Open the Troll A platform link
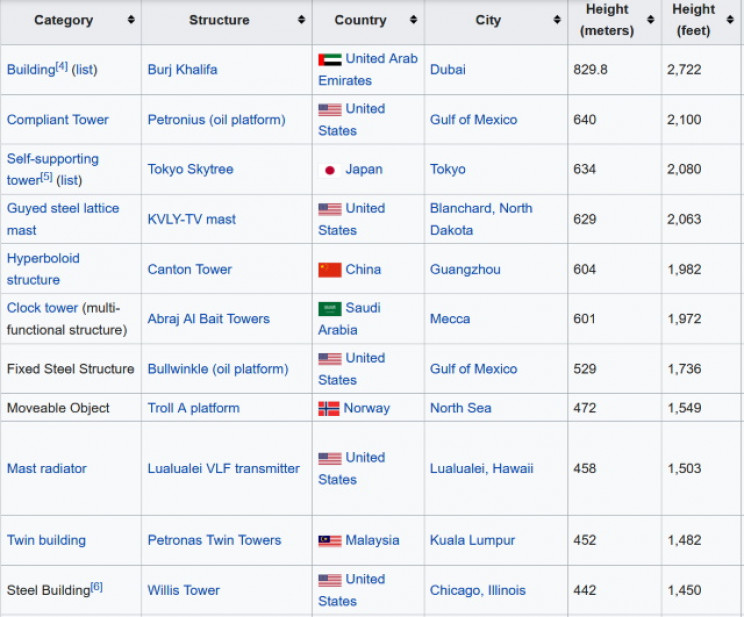744x617 pixels. point(193,408)
